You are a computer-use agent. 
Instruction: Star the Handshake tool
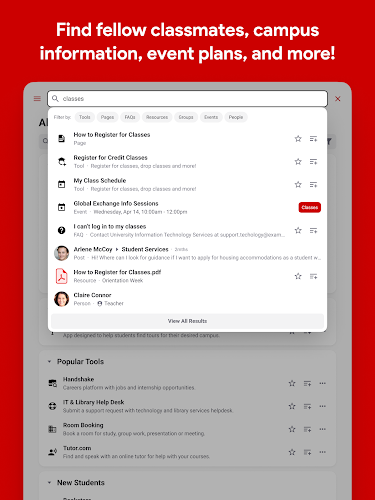coord(292,383)
